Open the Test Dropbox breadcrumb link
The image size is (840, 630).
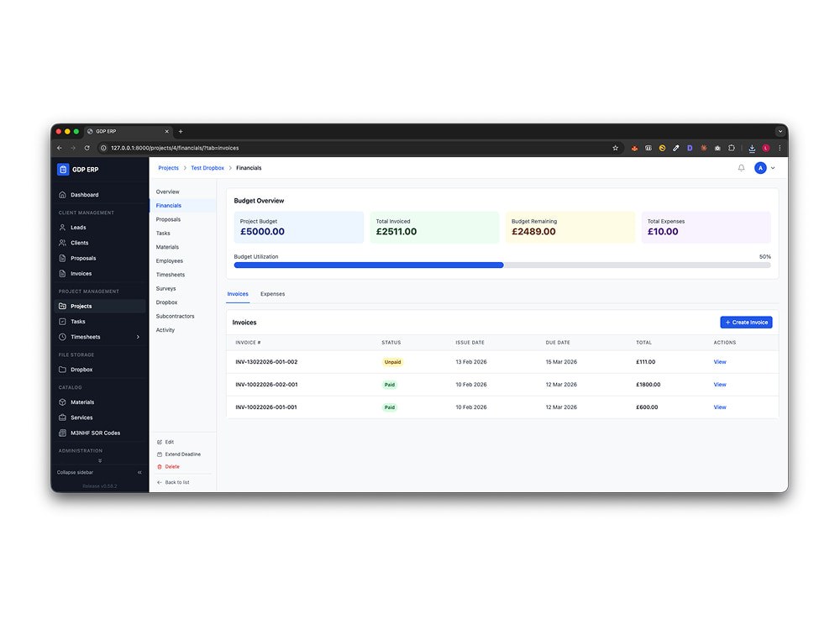click(207, 168)
